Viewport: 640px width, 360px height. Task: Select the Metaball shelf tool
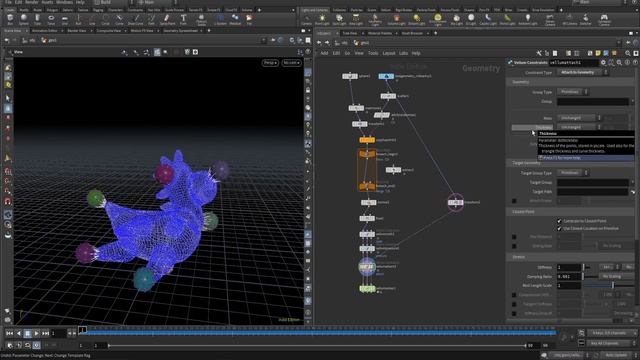(235, 19)
